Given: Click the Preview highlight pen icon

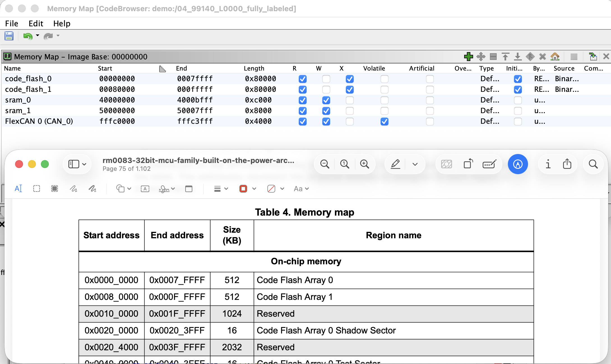Looking at the screenshot, I should coord(395,164).
